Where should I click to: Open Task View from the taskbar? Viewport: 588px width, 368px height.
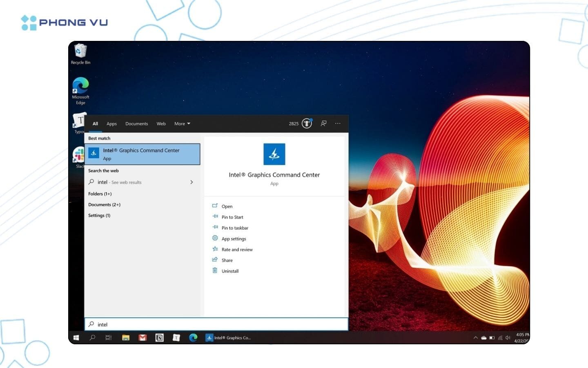coord(108,338)
